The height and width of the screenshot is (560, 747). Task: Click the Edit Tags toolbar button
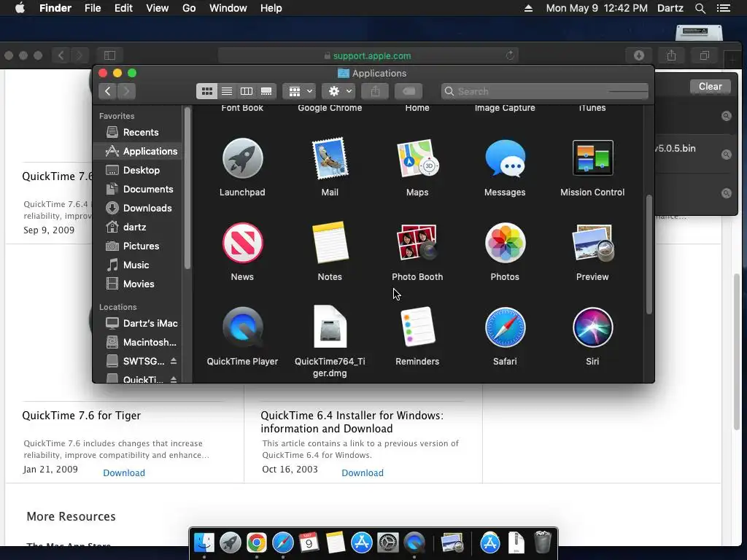[x=409, y=91]
